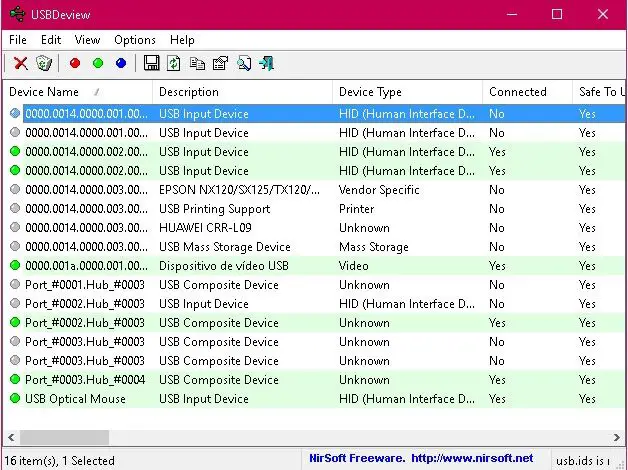Image resolution: width=628 pixels, height=470 pixels.
Task: Click the Video device type cell
Action: (x=354, y=265)
